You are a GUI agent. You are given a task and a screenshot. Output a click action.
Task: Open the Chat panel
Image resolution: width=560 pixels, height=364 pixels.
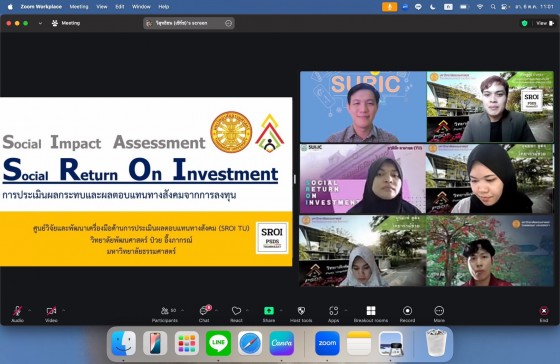(x=204, y=314)
